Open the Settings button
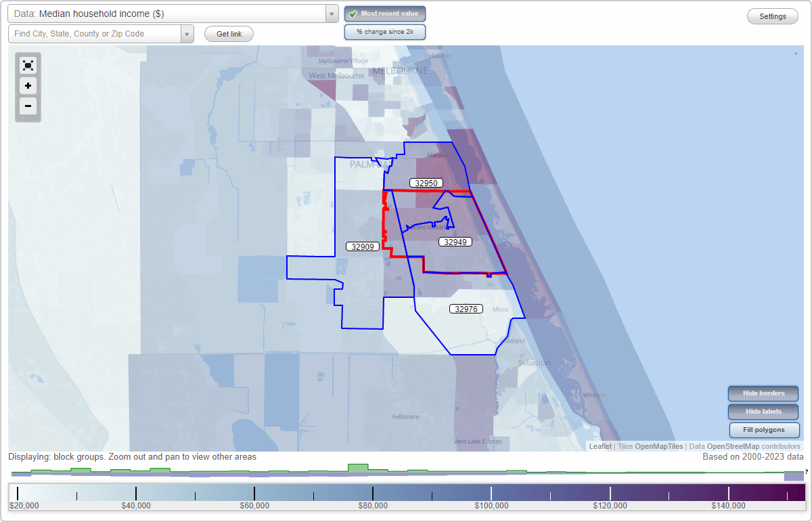The width and height of the screenshot is (812, 522). [773, 17]
